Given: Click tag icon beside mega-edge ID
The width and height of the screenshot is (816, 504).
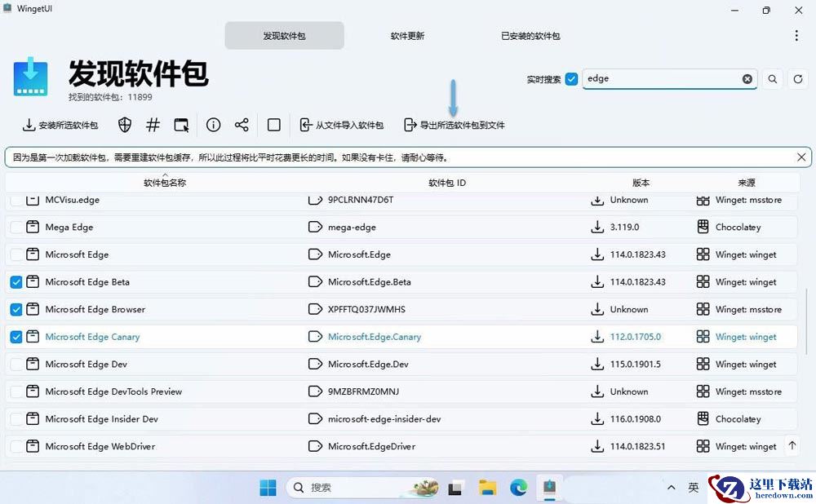Looking at the screenshot, I should 315,227.
